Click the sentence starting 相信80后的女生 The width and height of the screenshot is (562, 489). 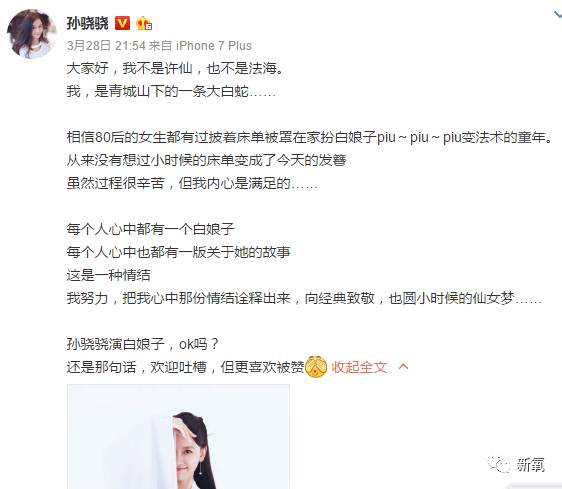310,137
